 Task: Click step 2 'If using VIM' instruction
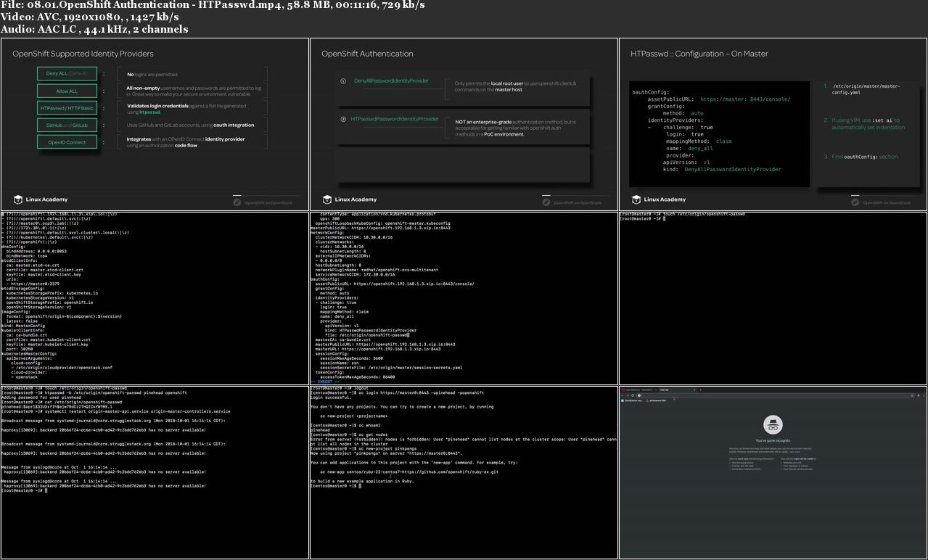point(868,123)
